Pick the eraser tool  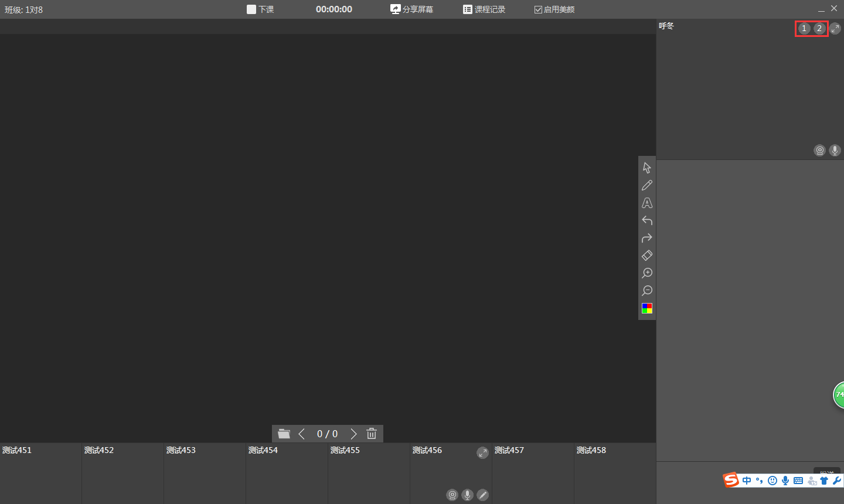(x=646, y=256)
